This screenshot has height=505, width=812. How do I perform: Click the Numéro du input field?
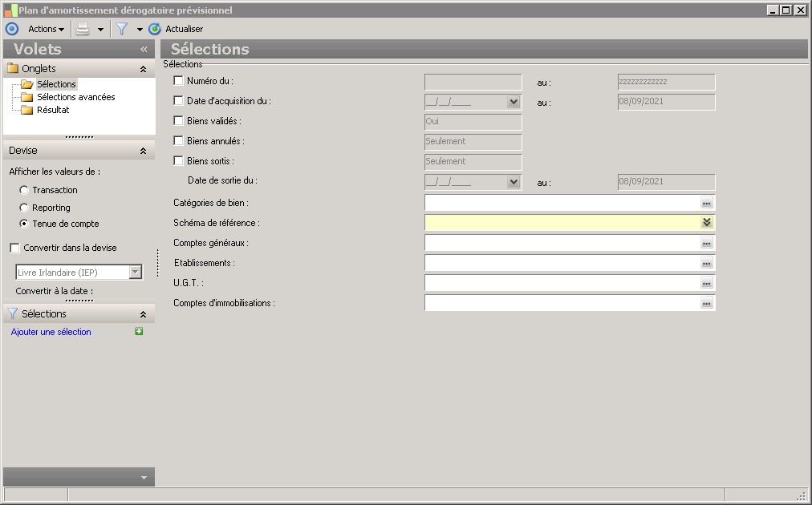473,82
